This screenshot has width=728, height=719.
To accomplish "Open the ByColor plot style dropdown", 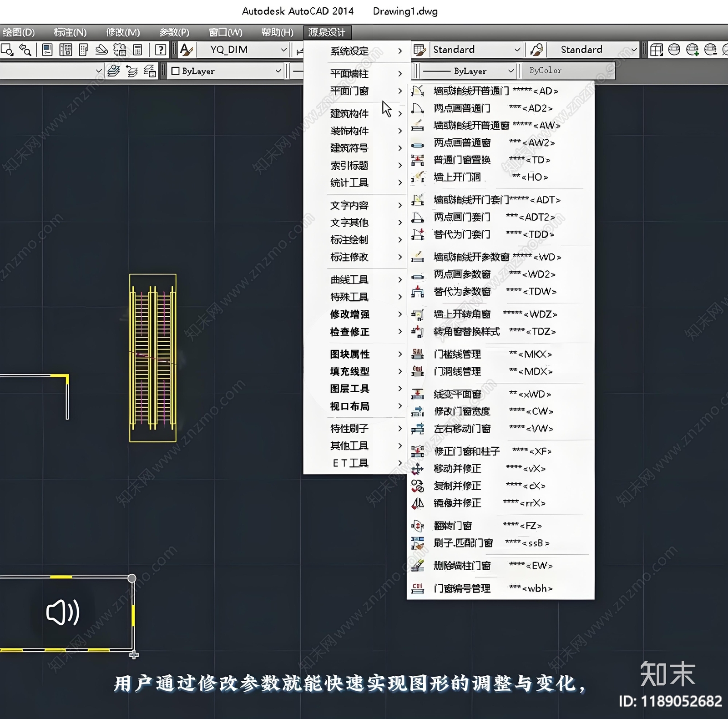I will click(569, 71).
